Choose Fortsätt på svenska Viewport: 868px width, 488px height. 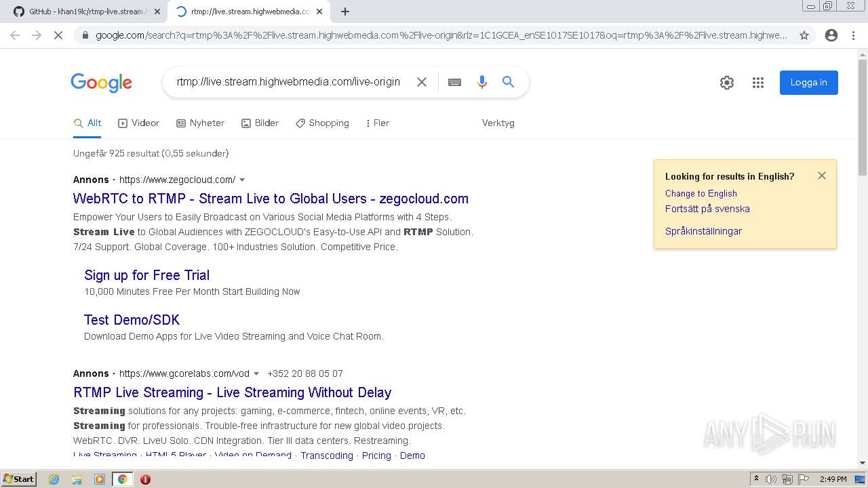pyautogui.click(x=707, y=209)
